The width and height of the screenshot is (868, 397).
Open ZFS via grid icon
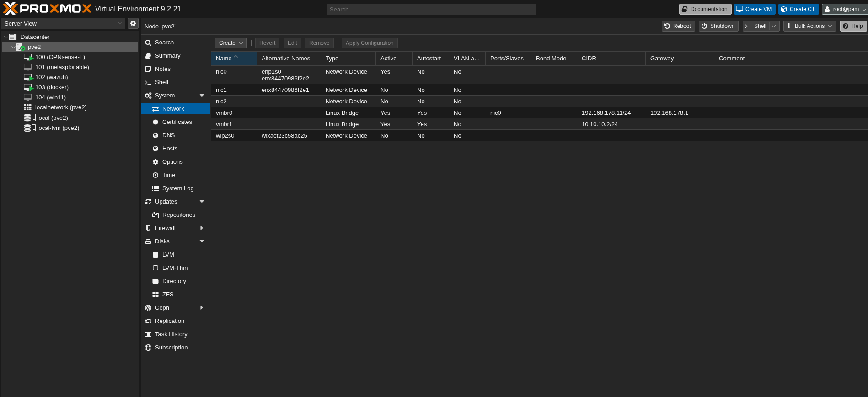(155, 295)
